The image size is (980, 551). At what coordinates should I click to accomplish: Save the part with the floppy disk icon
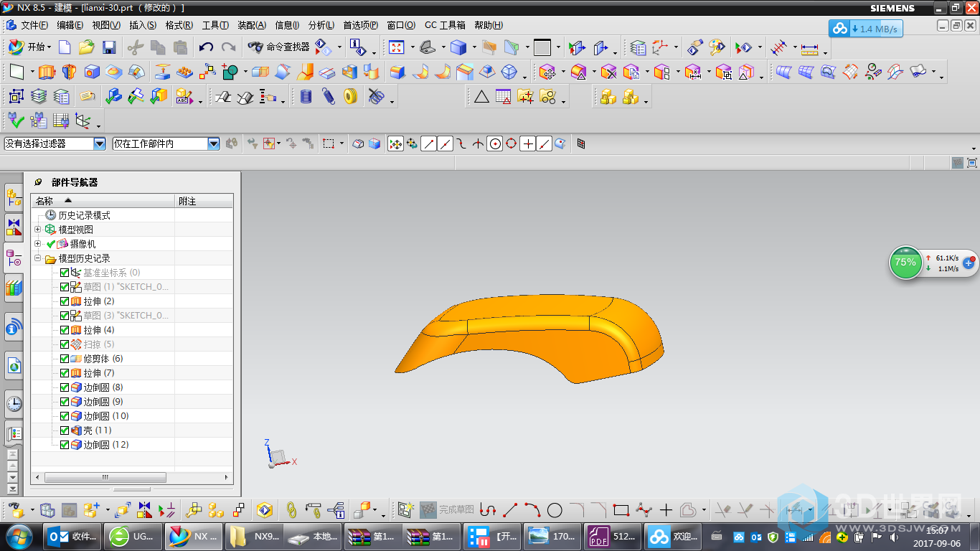tap(109, 47)
